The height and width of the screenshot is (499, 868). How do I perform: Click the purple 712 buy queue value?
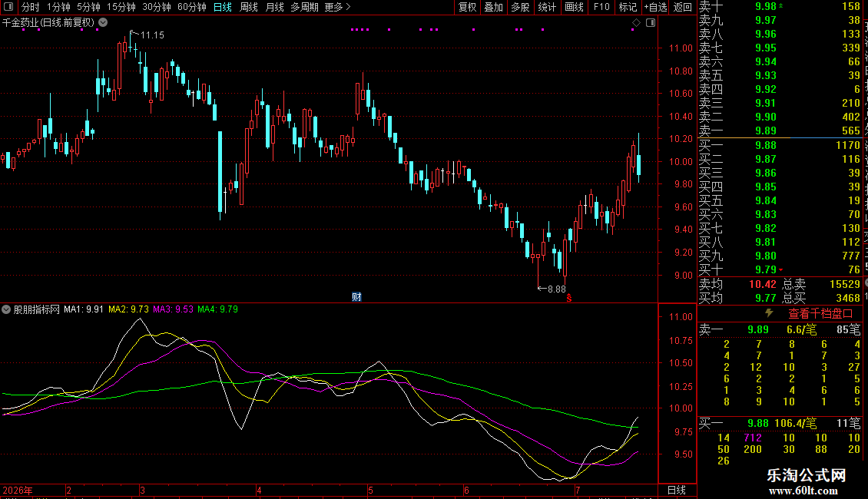coord(752,438)
